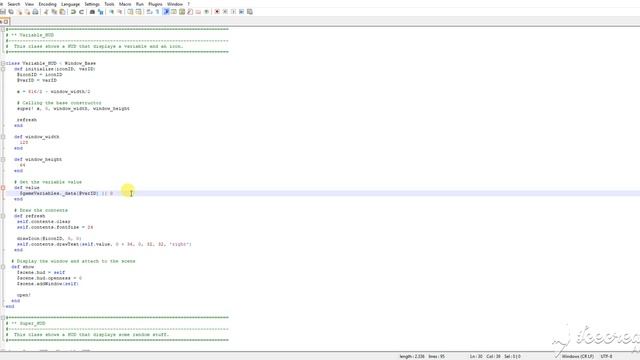Open the Window menu

pyautogui.click(x=175, y=4)
